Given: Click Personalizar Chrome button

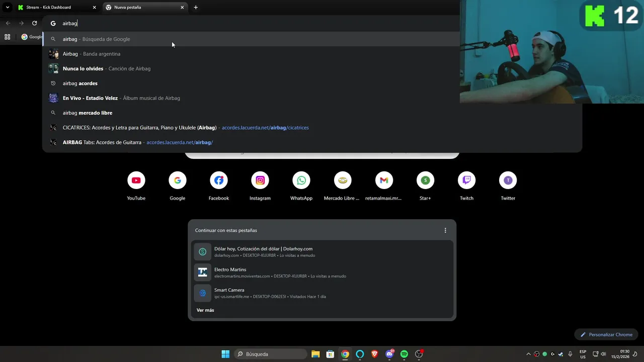Looking at the screenshot, I should (x=606, y=334).
